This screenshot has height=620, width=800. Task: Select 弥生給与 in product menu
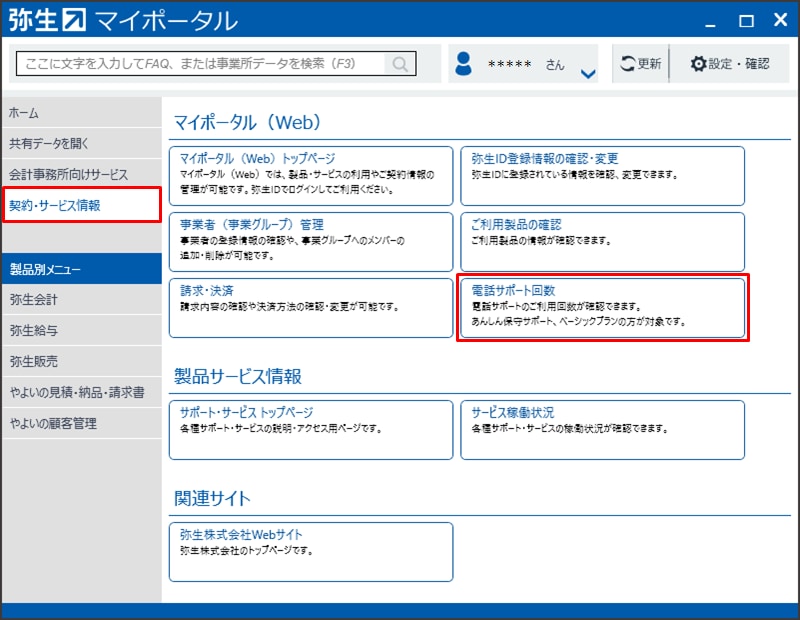click(82, 330)
